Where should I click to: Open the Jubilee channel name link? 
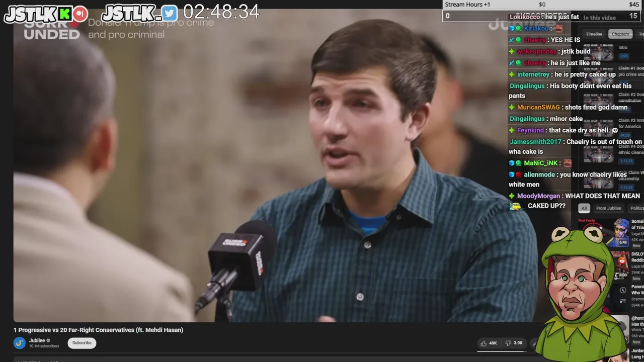(x=37, y=340)
